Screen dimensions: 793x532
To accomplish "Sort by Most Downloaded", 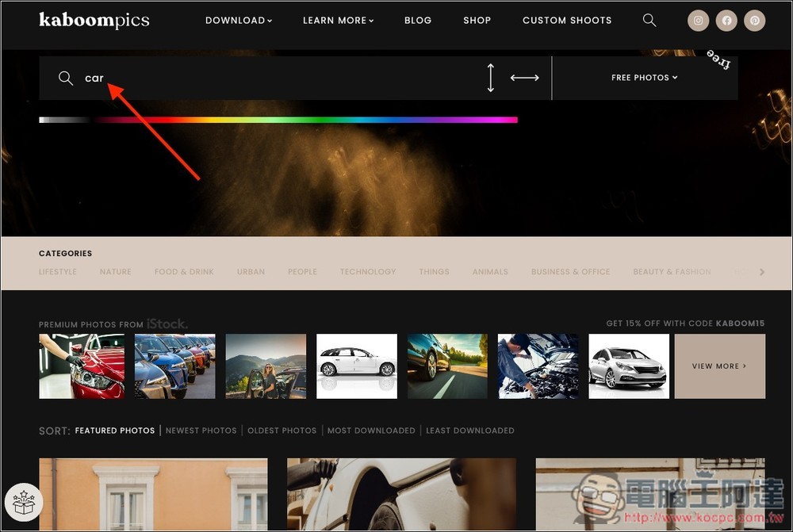I will 371,431.
